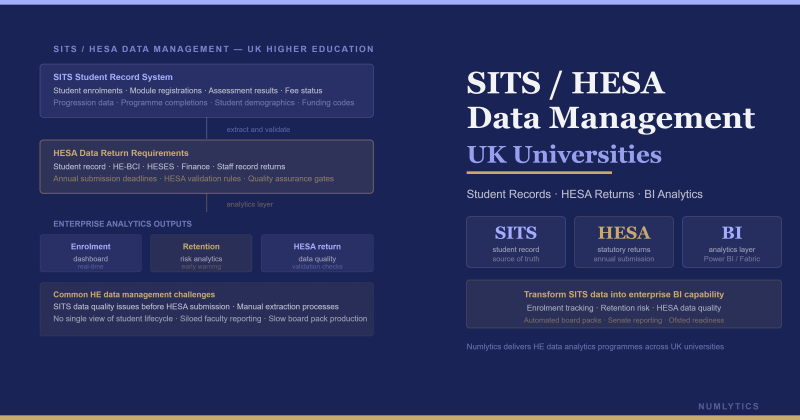Viewport: 800px width, 420px height.
Task: Click the 'UK Universities' subtitle
Action: click(564, 155)
